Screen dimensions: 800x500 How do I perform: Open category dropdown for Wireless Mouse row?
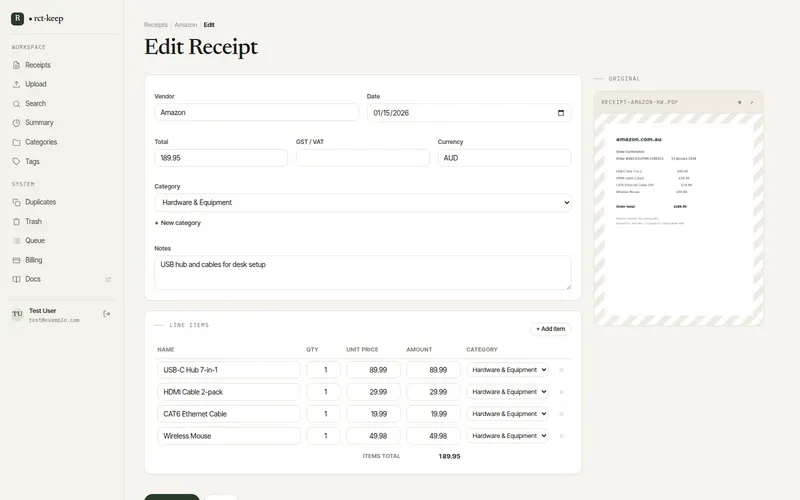[508, 436]
